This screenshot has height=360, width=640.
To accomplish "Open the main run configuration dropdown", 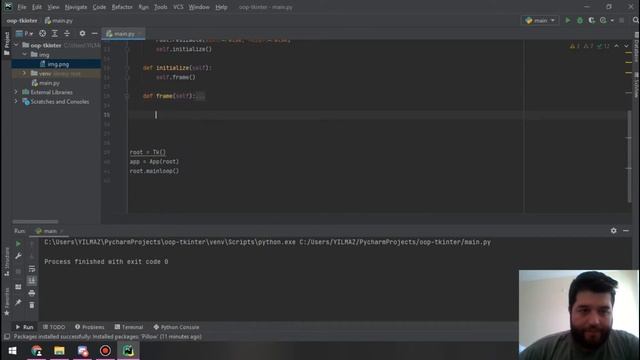I will click(x=540, y=20).
